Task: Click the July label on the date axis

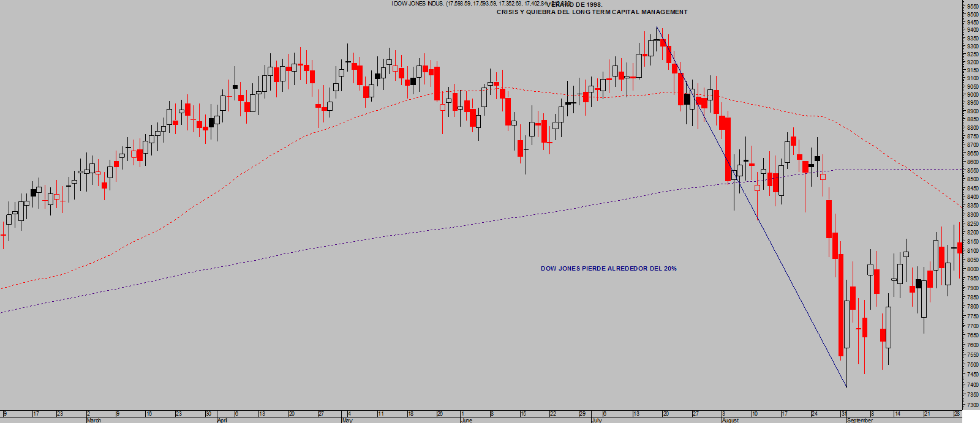Action: (x=597, y=421)
